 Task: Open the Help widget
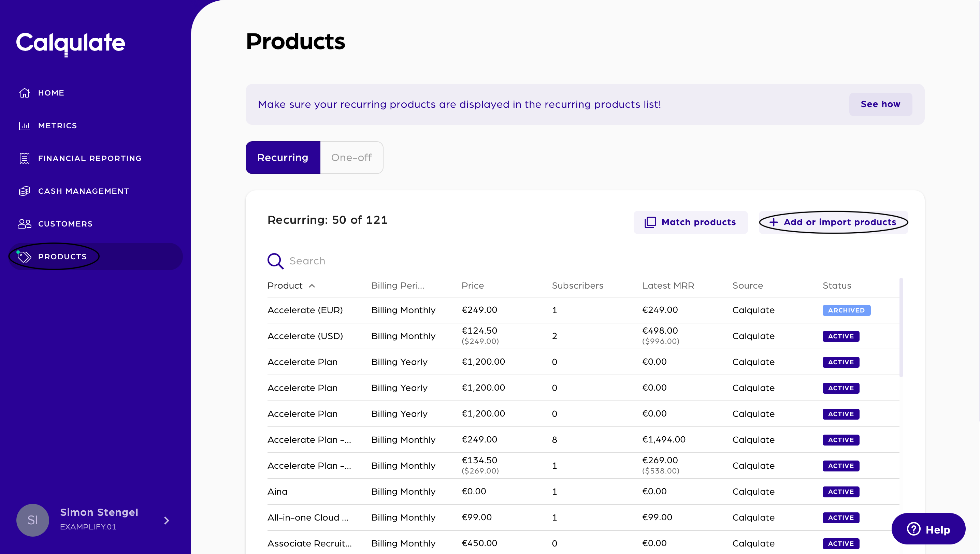(928, 529)
